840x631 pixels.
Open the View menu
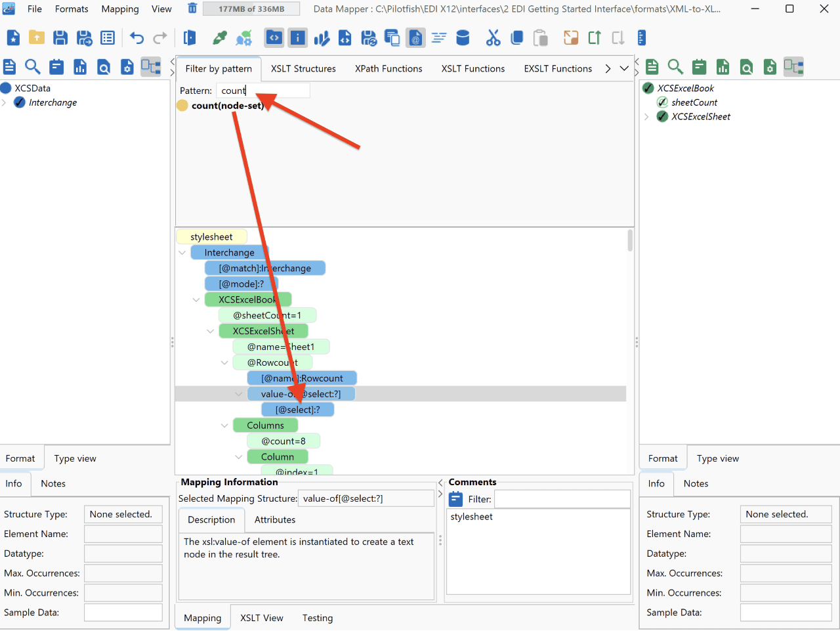pyautogui.click(x=161, y=9)
